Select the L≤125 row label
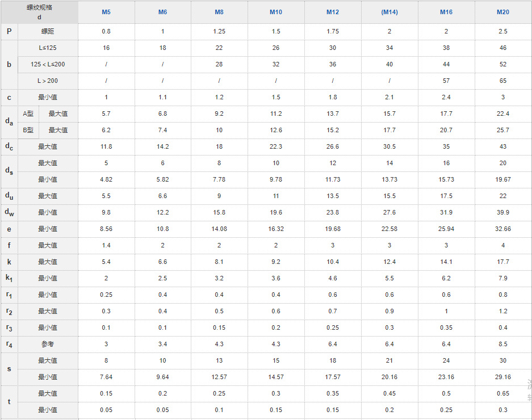The image size is (532, 420). [x=48, y=48]
